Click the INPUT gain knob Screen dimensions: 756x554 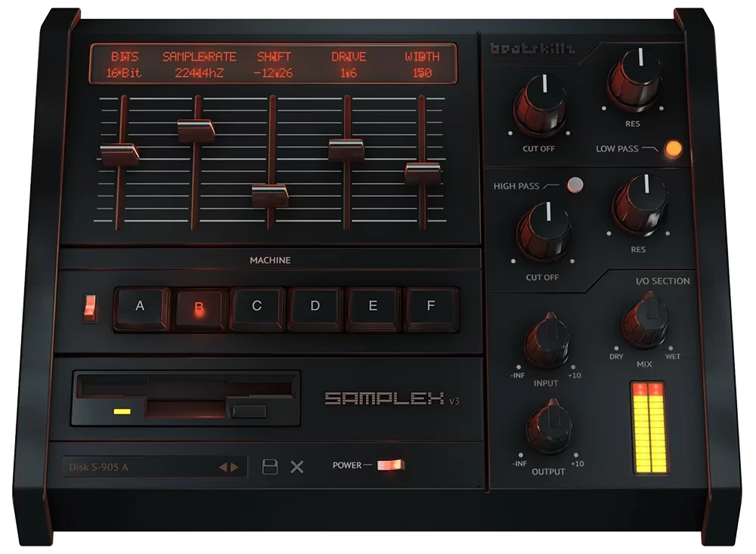pyautogui.click(x=547, y=341)
